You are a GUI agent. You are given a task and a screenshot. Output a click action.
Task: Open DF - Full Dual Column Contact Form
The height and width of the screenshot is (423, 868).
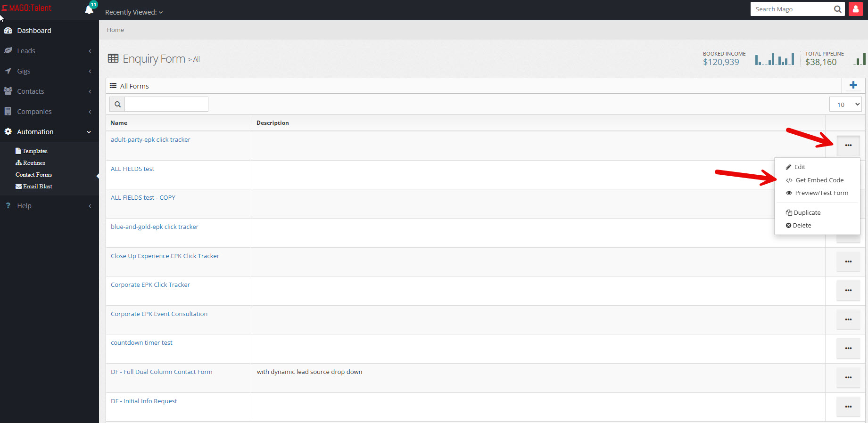pos(162,372)
